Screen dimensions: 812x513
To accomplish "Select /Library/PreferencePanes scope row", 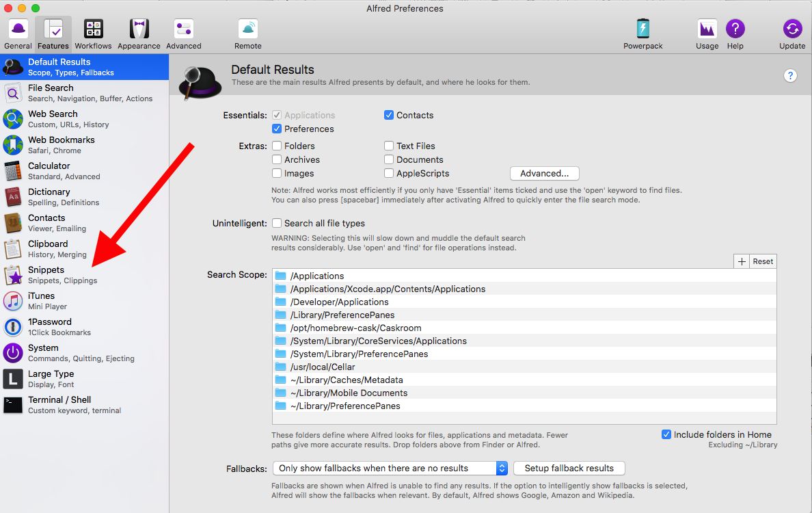I will (x=524, y=315).
